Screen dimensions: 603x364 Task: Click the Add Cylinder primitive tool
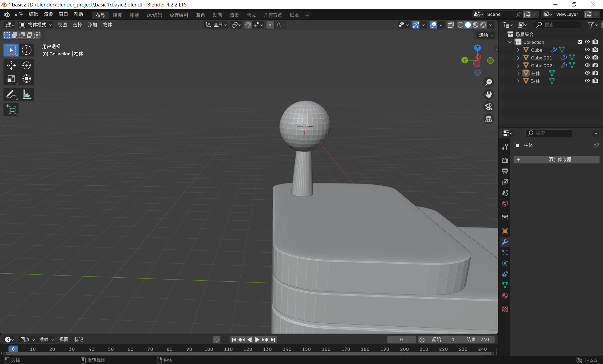click(11, 110)
